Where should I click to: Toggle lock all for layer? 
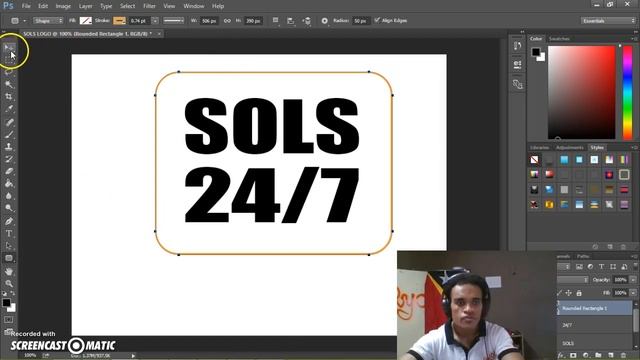tap(579, 293)
